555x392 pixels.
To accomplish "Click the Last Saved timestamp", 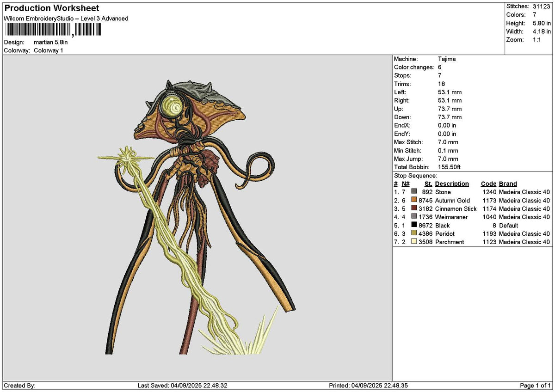I will coord(183,386).
